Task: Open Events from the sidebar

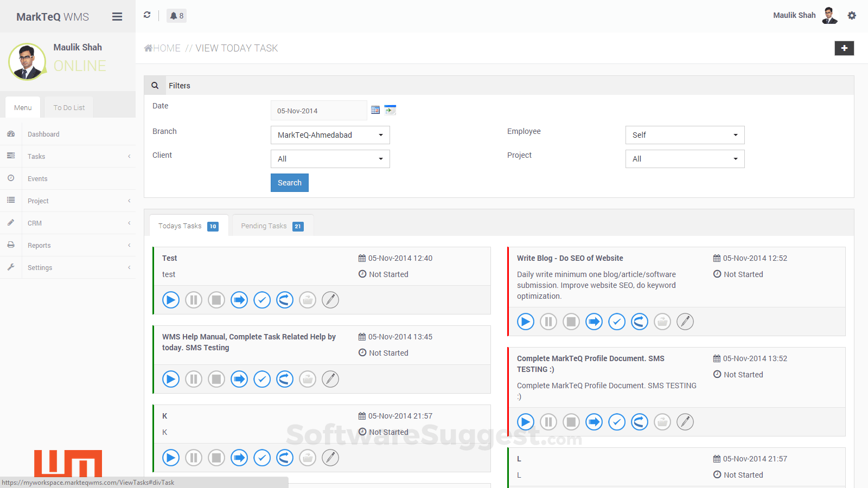Action: pos(68,178)
